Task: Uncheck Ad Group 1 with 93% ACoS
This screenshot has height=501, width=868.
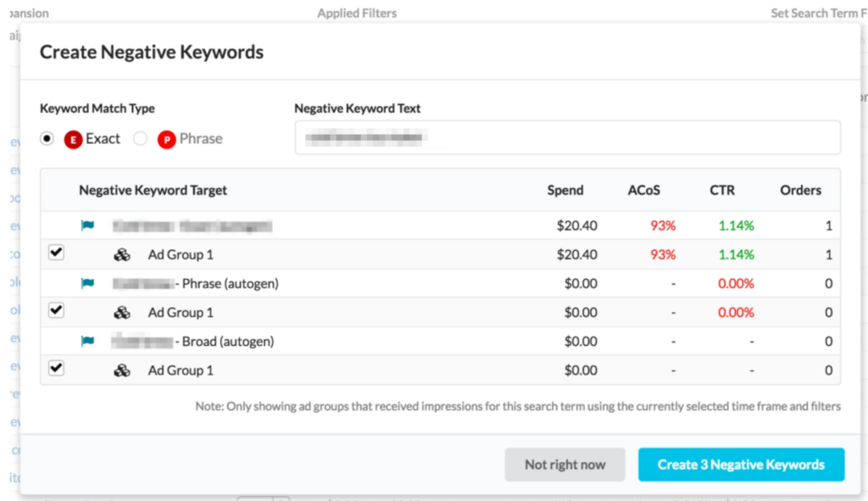Action: coord(56,253)
